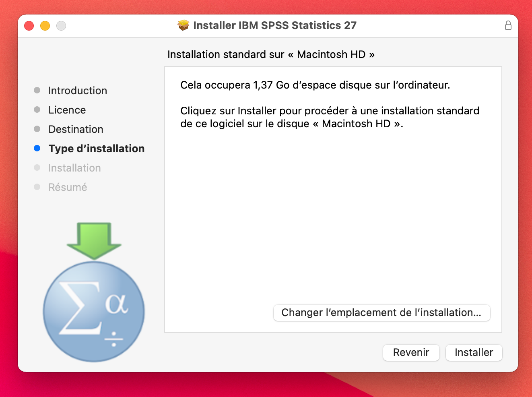Click the dimmed Installation step label
Screen dimensions: 532x397
[74, 168]
